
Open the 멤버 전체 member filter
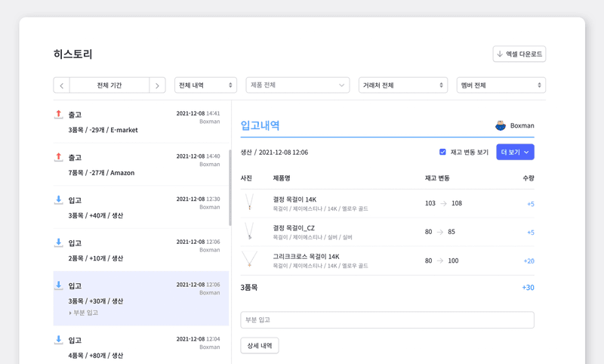click(x=501, y=85)
